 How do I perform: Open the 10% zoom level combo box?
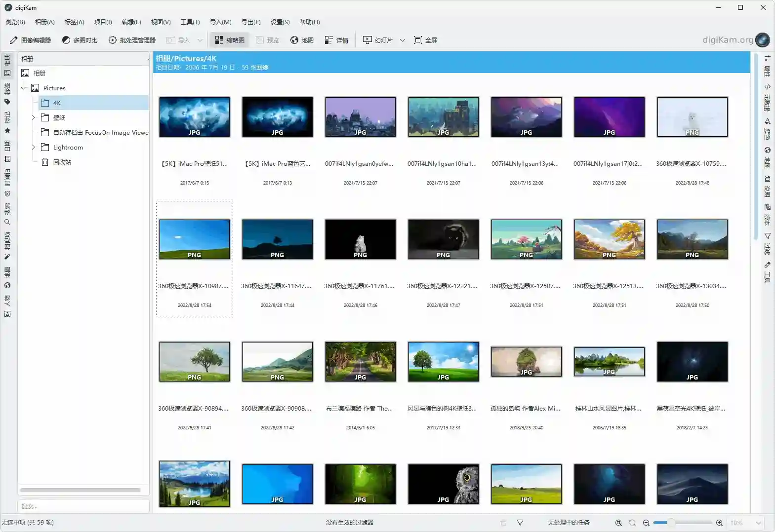click(x=746, y=523)
